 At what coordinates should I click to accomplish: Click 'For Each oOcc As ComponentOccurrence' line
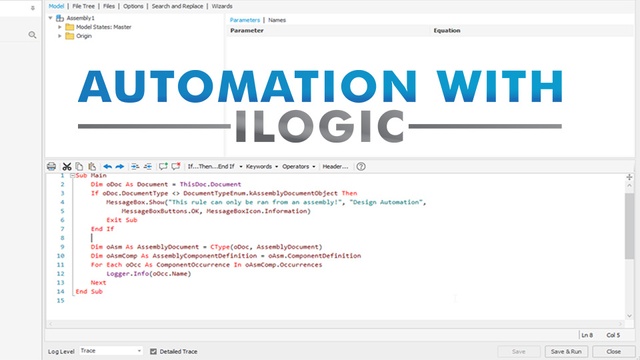206,265
